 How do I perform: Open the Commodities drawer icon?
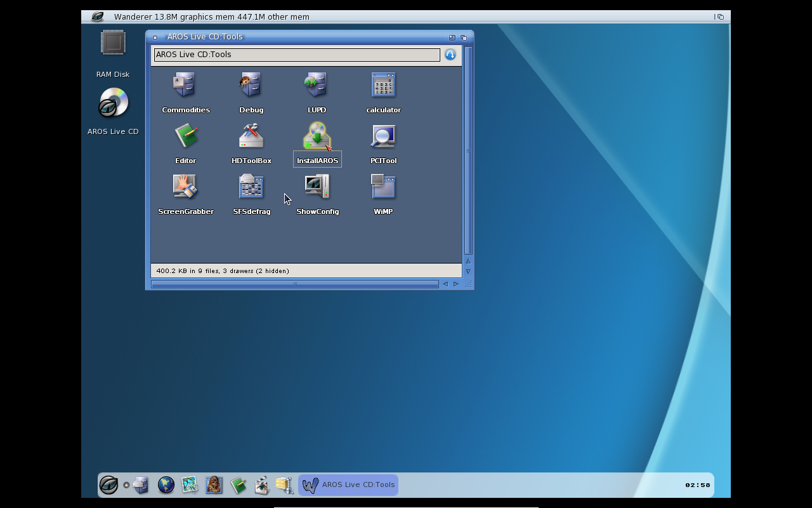point(185,84)
